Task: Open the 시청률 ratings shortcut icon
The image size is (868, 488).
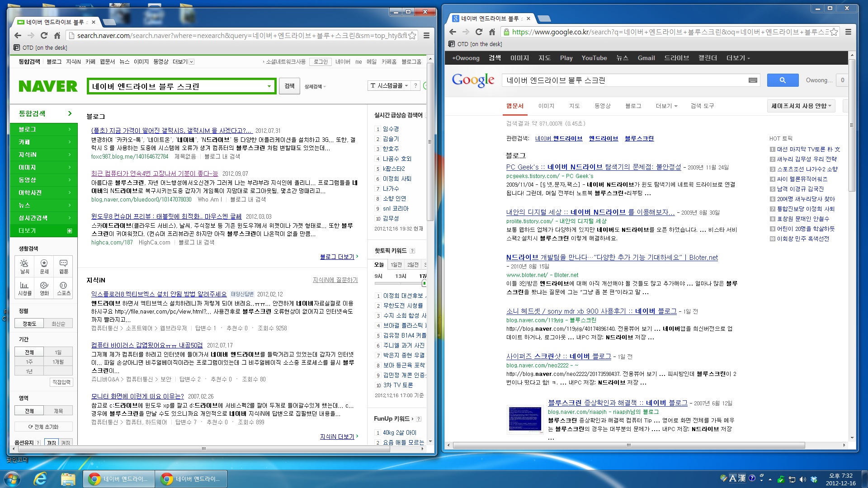Action: click(24, 288)
